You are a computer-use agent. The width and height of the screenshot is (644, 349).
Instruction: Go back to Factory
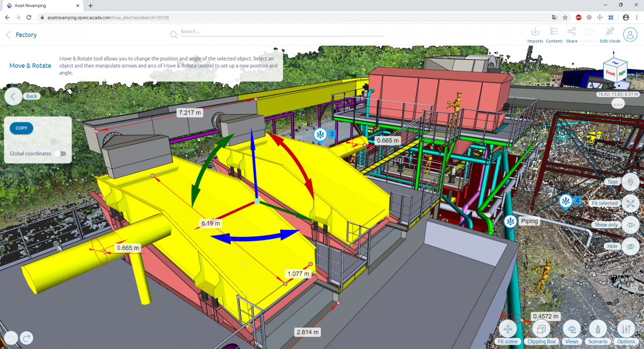coord(9,35)
